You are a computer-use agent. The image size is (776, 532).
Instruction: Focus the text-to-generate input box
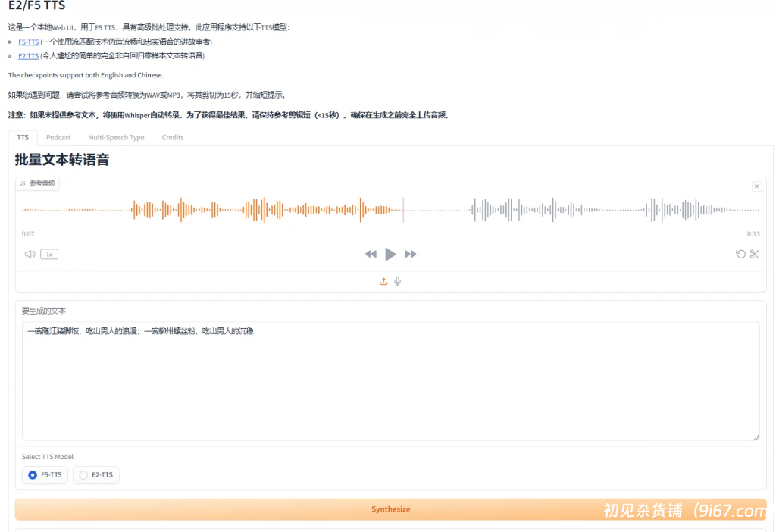click(x=390, y=380)
